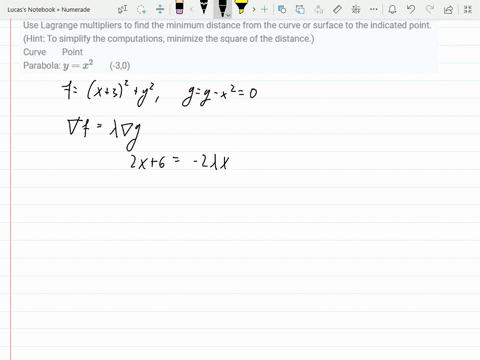Show more pens with right chevron
This screenshot has width=480, height=360.
coord(254,9)
